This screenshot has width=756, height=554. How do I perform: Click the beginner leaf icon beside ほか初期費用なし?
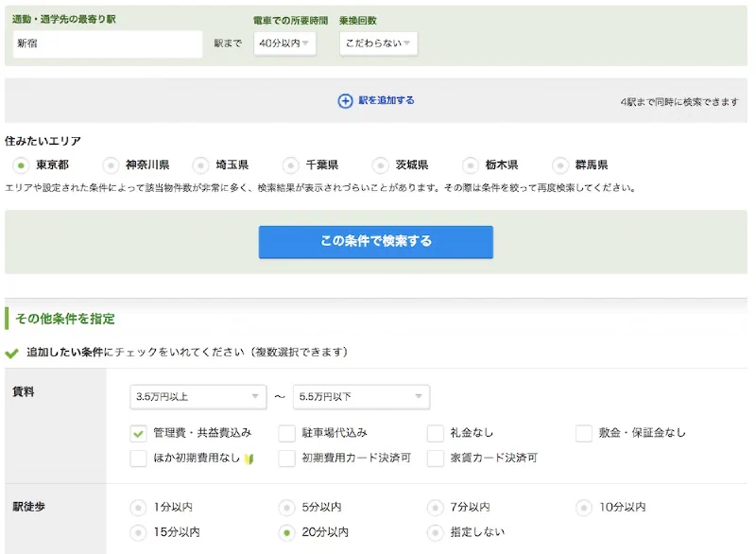coord(249,459)
